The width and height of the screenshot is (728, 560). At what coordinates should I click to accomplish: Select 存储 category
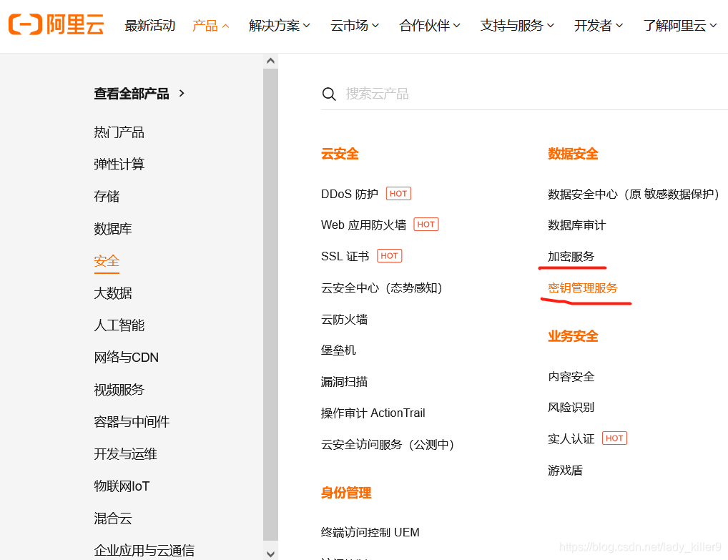click(x=107, y=197)
